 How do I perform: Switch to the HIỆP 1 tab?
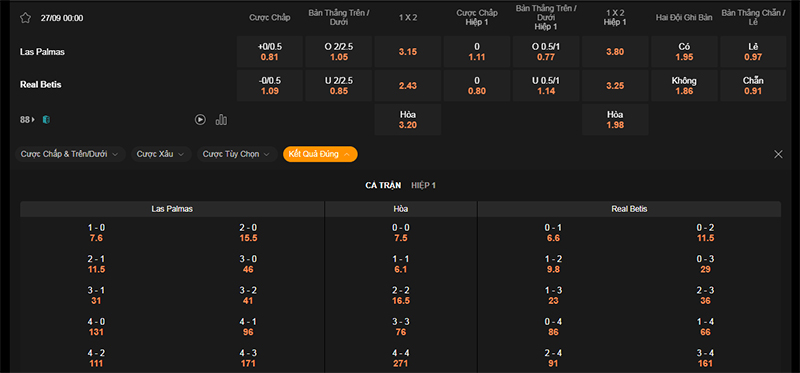pyautogui.click(x=423, y=185)
